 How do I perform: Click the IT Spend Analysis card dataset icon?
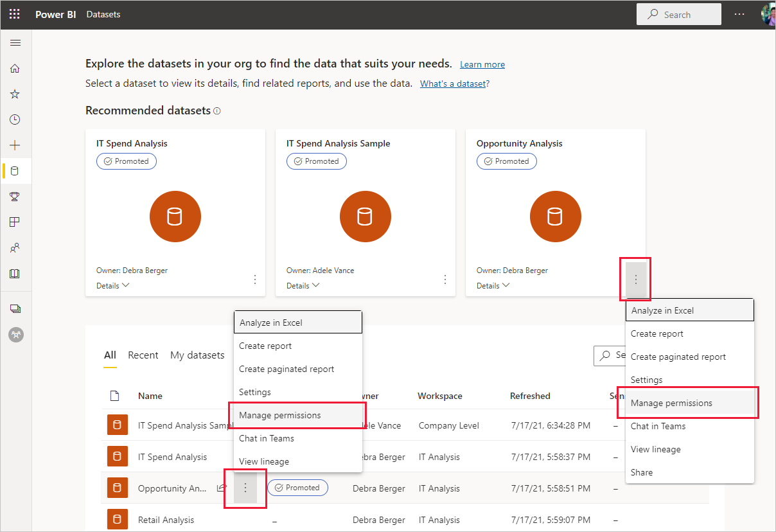[x=175, y=217]
